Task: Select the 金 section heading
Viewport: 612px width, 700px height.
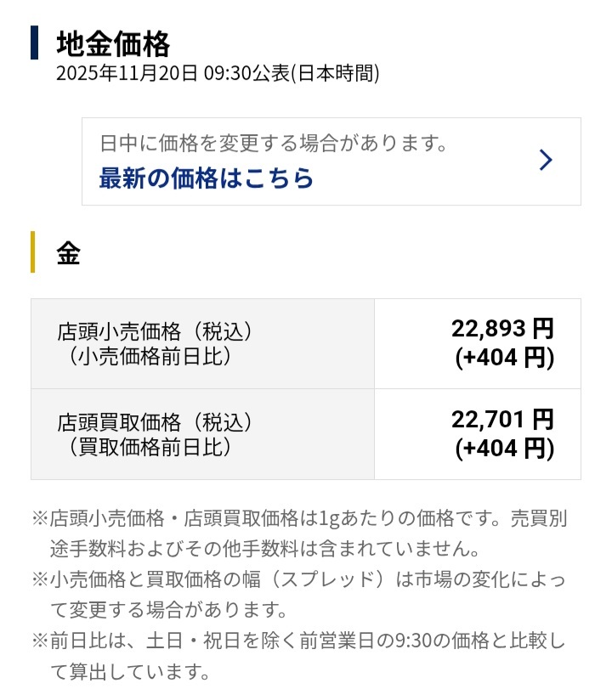Action: pyautogui.click(x=68, y=252)
